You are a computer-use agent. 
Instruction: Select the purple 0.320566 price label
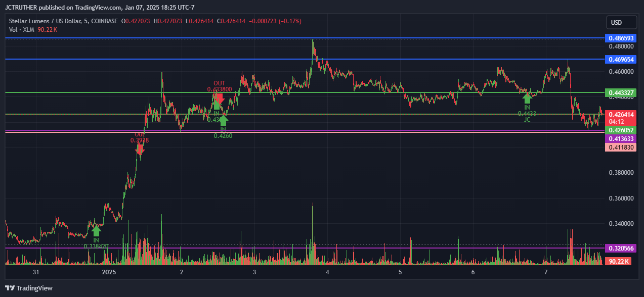[620, 248]
